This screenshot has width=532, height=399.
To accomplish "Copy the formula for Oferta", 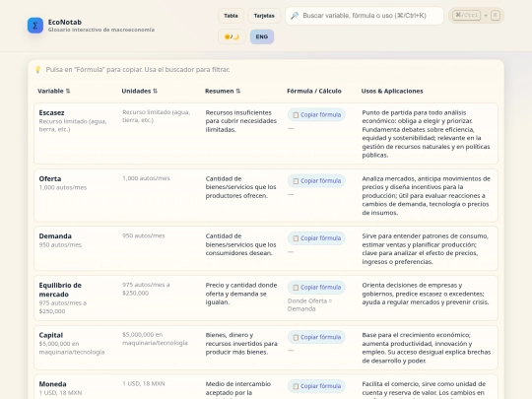I will point(316,181).
